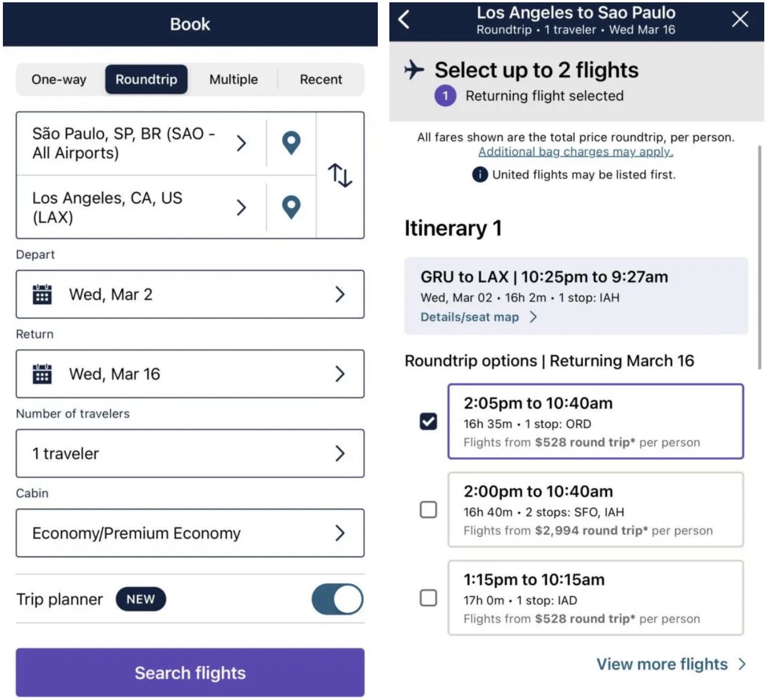Check the 2:00pm to 10:40am flight checkbox

tap(428, 509)
